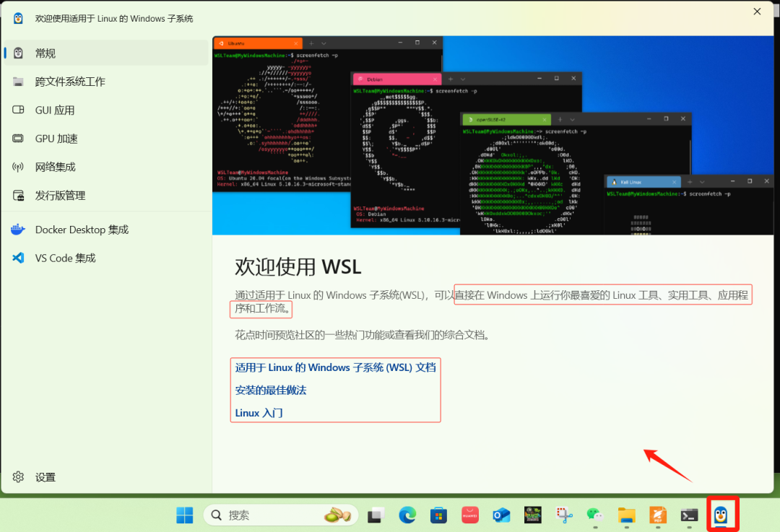Open the 网络集成 section
Viewport: 780px width, 532px height.
105,167
